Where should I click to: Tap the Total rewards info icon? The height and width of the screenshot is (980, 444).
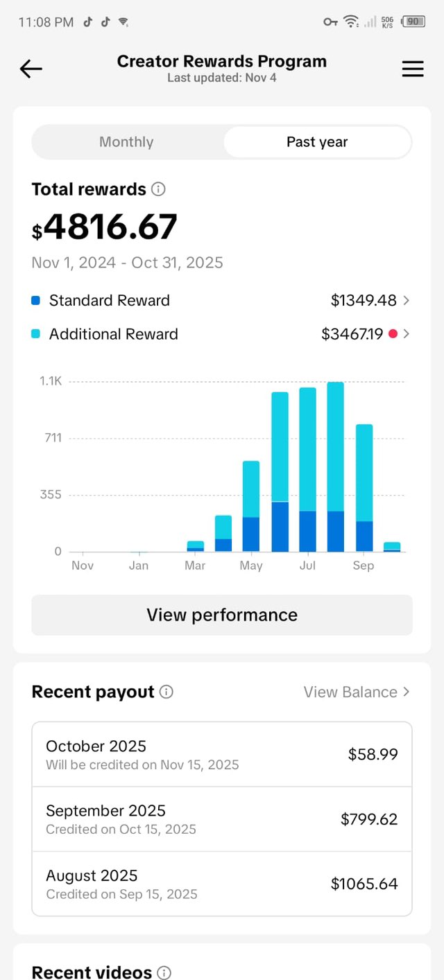pos(159,189)
